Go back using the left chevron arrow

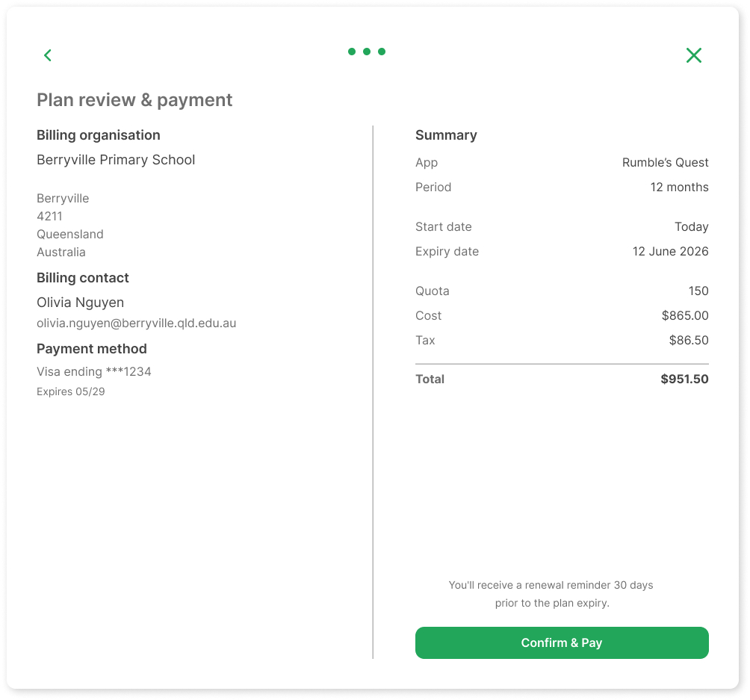[x=48, y=55]
